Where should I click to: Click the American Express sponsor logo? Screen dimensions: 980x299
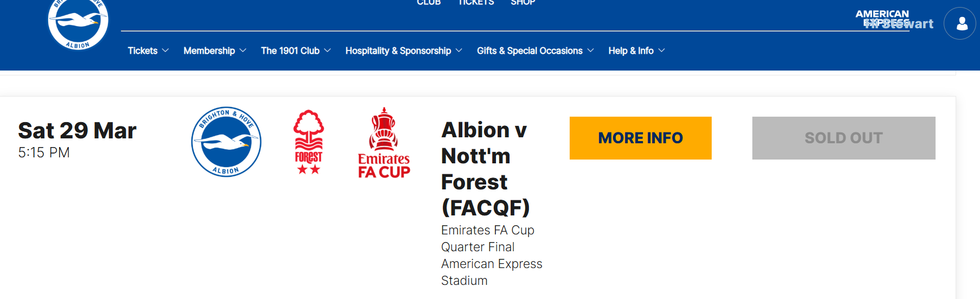pos(882,18)
